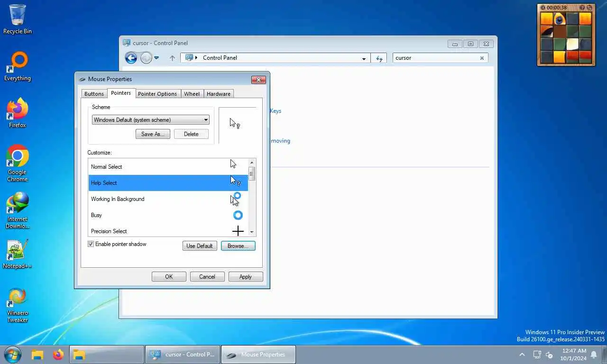This screenshot has width=607, height=364.
Task: Click the Apply button
Action: (246, 277)
